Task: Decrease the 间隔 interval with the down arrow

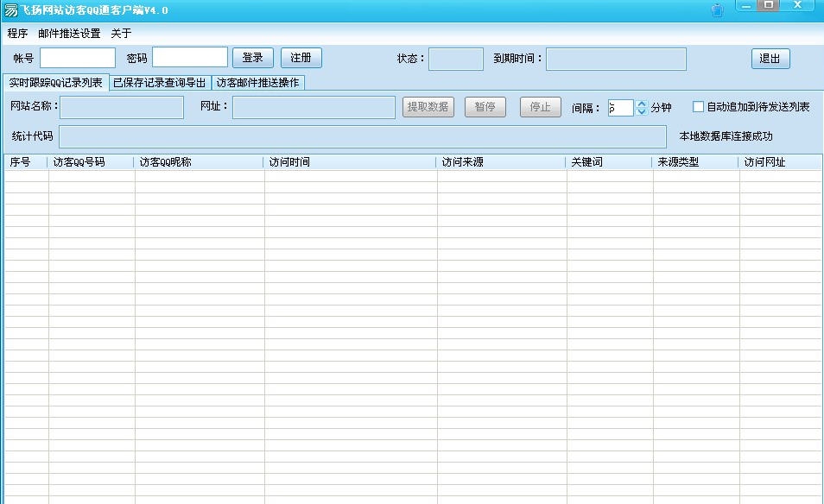Action: 641,110
